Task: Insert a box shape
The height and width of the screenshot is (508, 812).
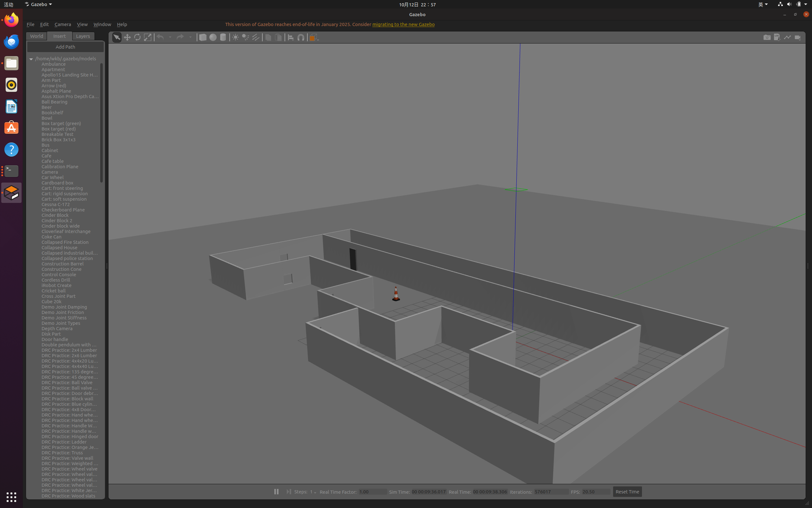Action: (203, 37)
